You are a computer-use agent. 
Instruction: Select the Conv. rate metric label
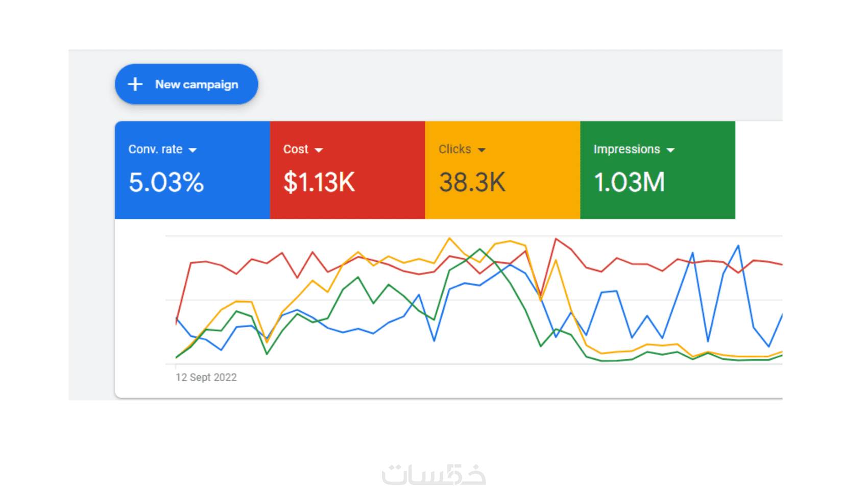point(155,149)
